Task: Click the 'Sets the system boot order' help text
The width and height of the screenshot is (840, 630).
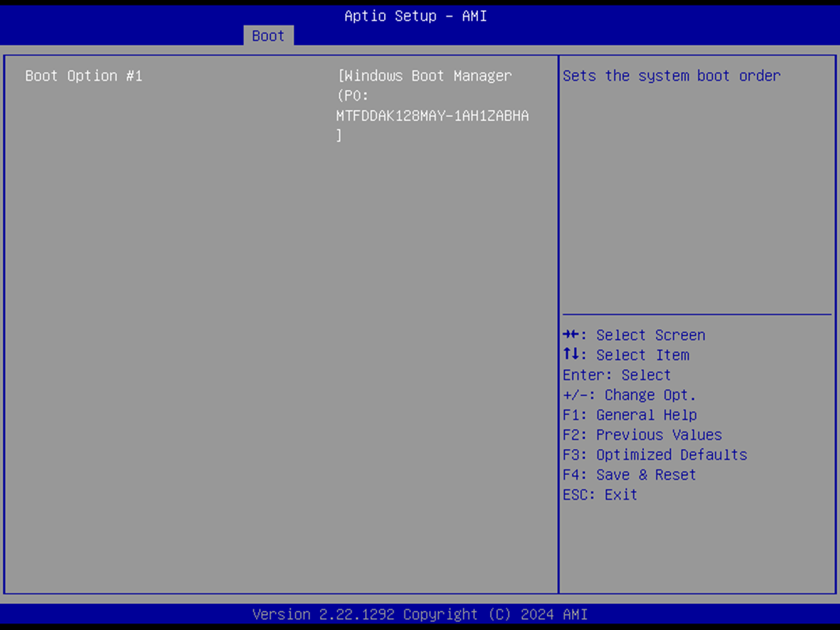Action: coord(671,76)
